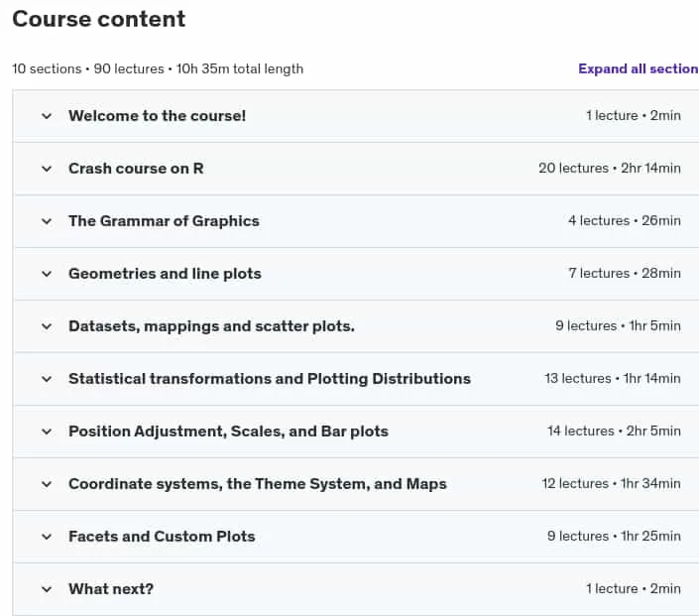This screenshot has height=616, width=699.
Task: Expand chevron for Datasets, mappings and scatter plots
Action: [47, 326]
